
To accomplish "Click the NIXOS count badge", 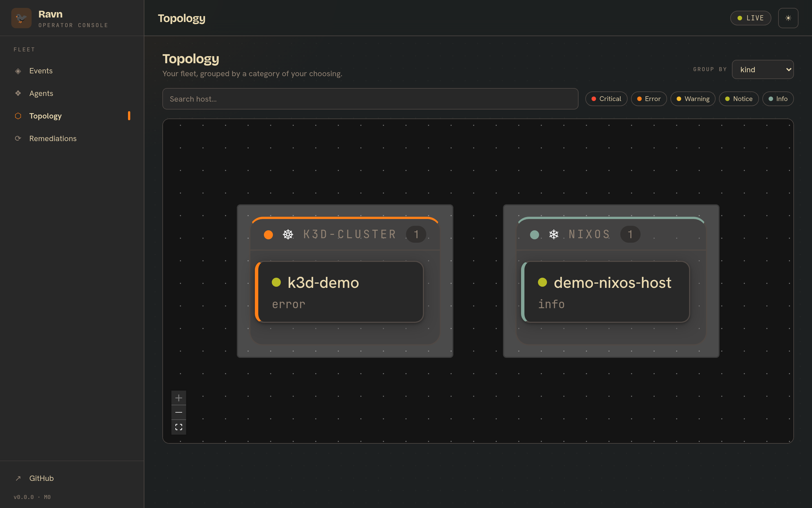I will tap(630, 234).
